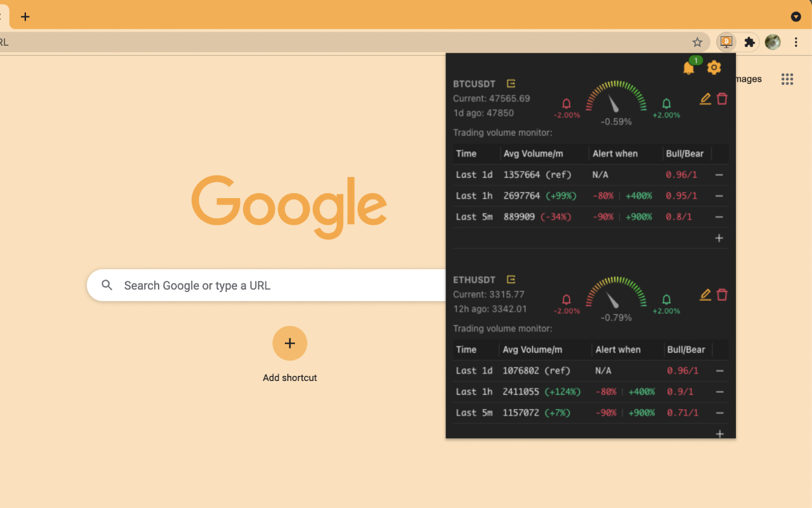Click ETHUSDT 5m alert '-90%' value
The image size is (812, 508).
click(x=606, y=413)
